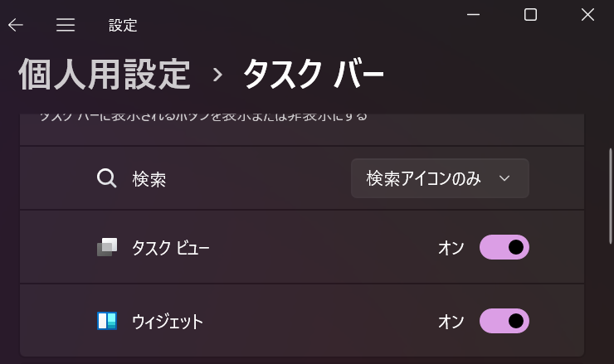The width and height of the screenshot is (614, 364).
Task: Click the タスク バー page title
Action: click(314, 74)
